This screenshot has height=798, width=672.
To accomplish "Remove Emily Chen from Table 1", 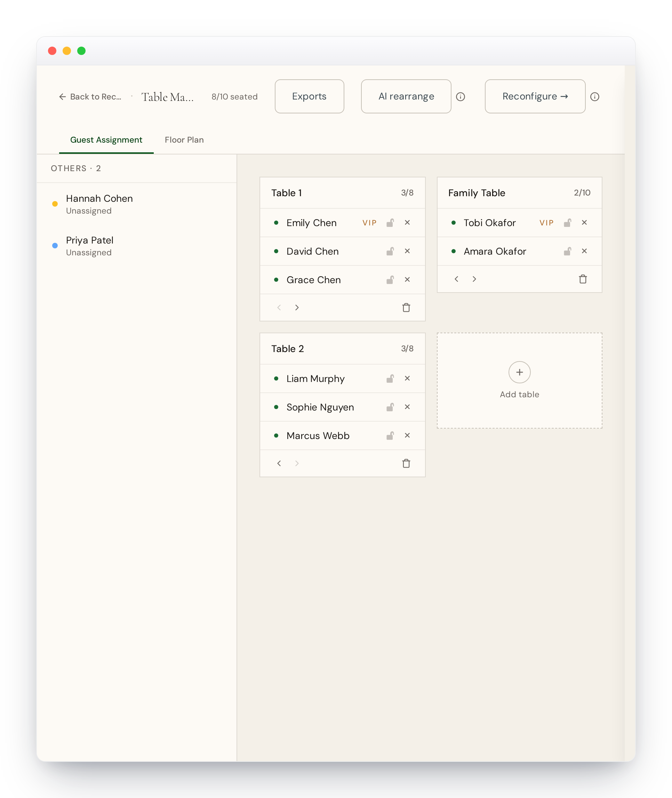I will click(407, 222).
